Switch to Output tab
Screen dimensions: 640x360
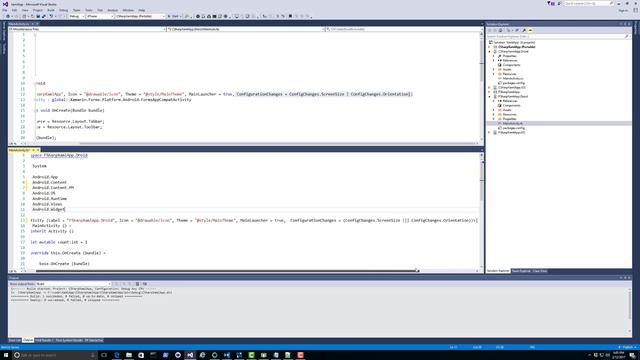pos(28,340)
